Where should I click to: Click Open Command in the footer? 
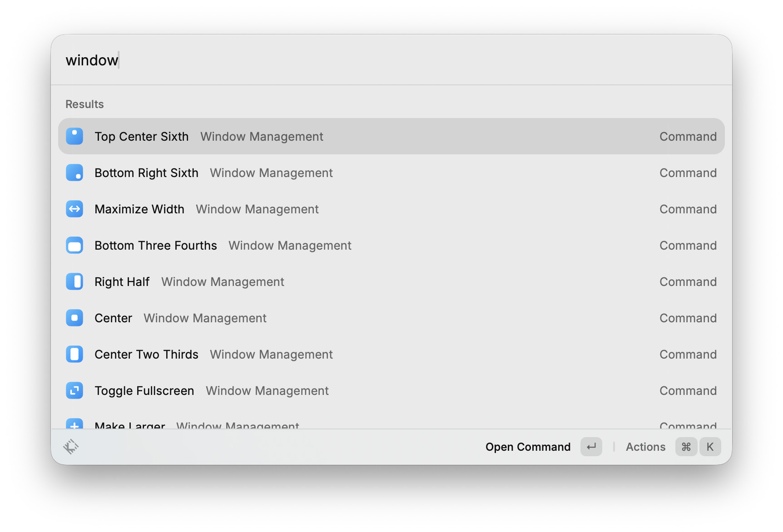coord(528,447)
